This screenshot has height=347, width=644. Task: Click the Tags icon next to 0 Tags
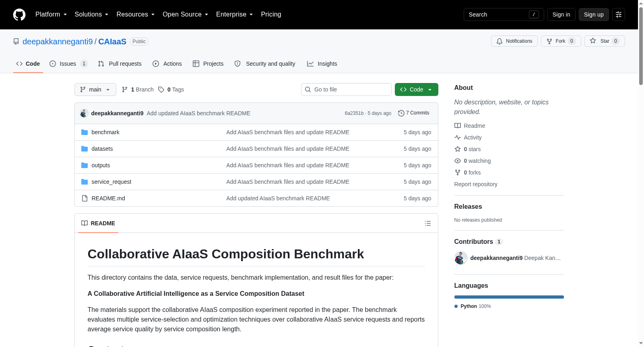(161, 89)
